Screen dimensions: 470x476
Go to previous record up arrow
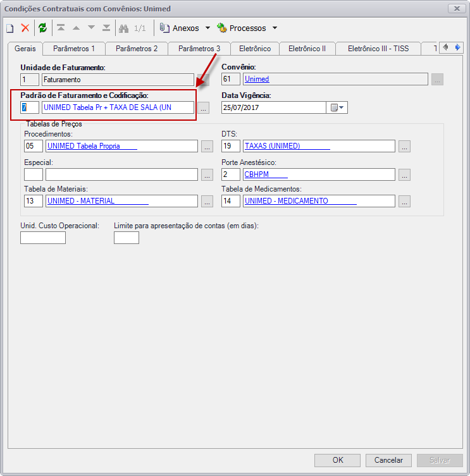coord(76,28)
